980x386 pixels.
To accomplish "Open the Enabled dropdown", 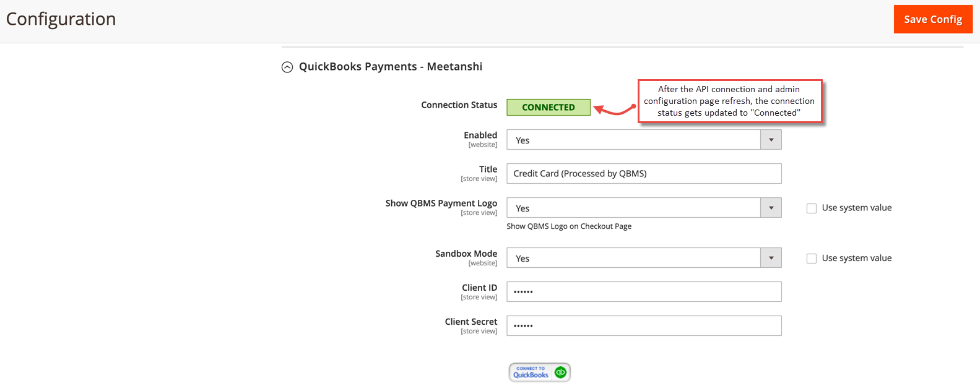I will tap(644, 140).
